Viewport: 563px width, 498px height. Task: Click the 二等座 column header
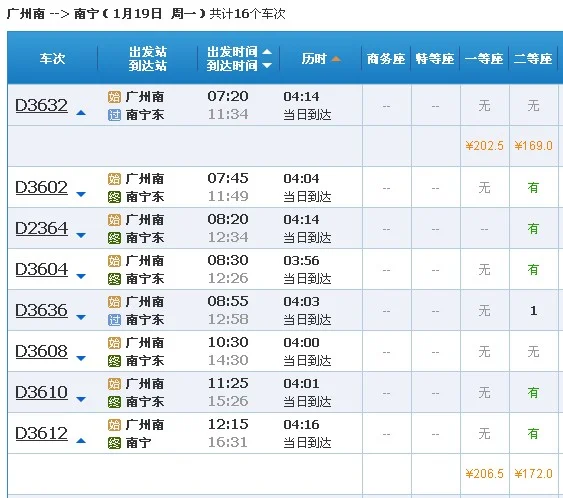click(533, 59)
